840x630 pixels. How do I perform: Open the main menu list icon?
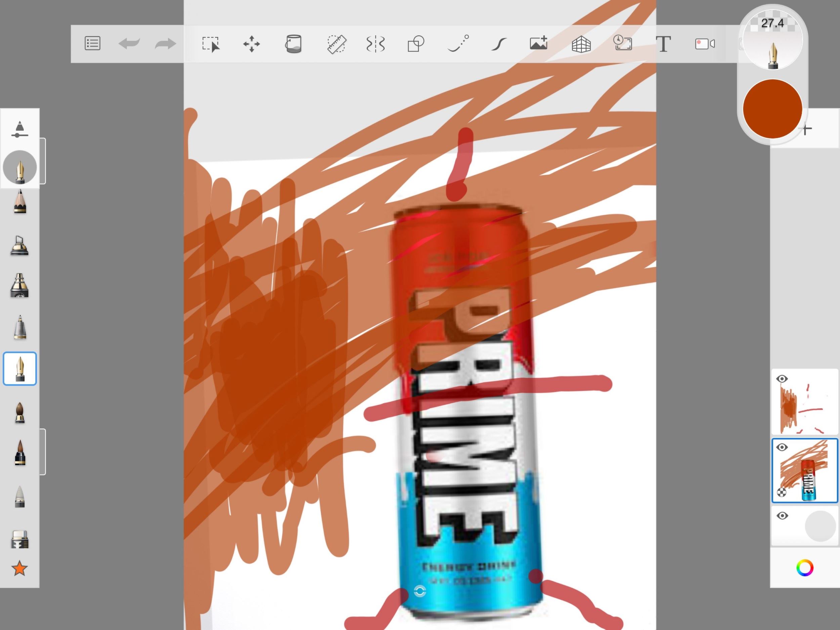click(92, 44)
